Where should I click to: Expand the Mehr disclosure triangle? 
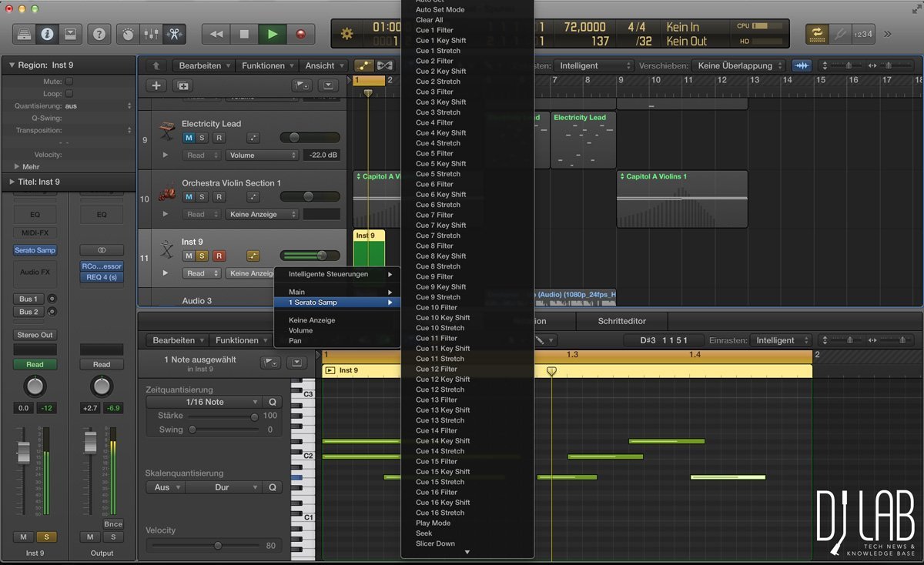tap(17, 166)
